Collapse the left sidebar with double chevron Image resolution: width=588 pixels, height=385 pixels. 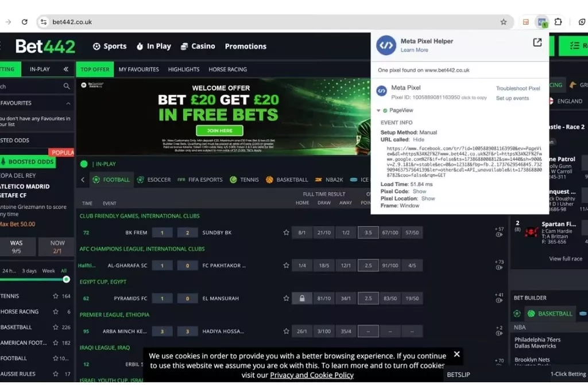pyautogui.click(x=66, y=69)
